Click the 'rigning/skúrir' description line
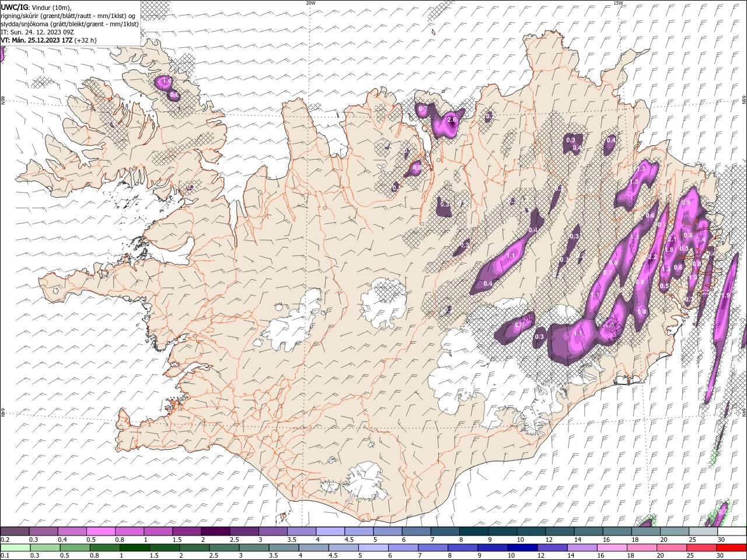747x560 pixels. tap(69, 16)
